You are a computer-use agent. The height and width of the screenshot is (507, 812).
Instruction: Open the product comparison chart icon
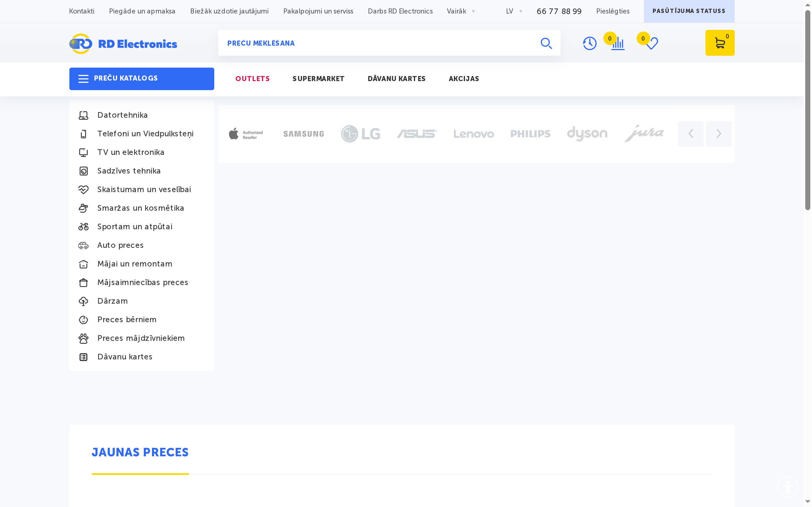tap(617, 44)
